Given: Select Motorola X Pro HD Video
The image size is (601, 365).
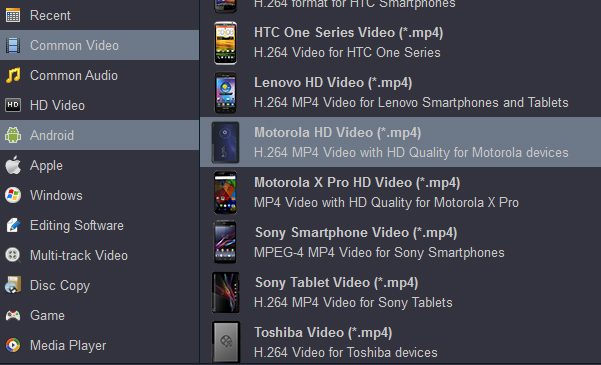Looking at the screenshot, I should click(x=401, y=192).
